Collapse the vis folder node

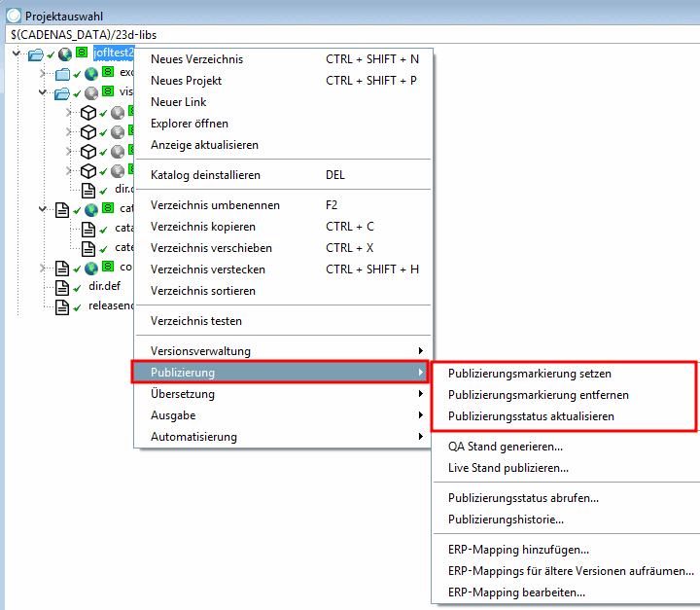[x=43, y=92]
